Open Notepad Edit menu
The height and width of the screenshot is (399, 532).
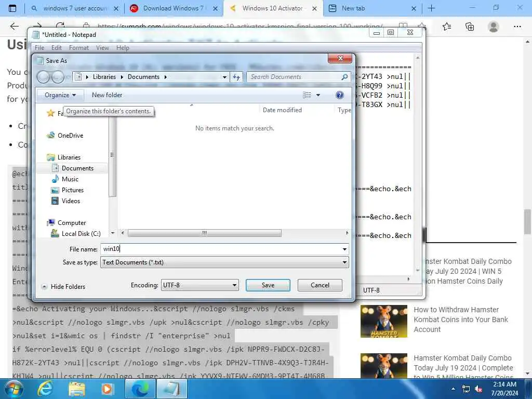click(56, 48)
